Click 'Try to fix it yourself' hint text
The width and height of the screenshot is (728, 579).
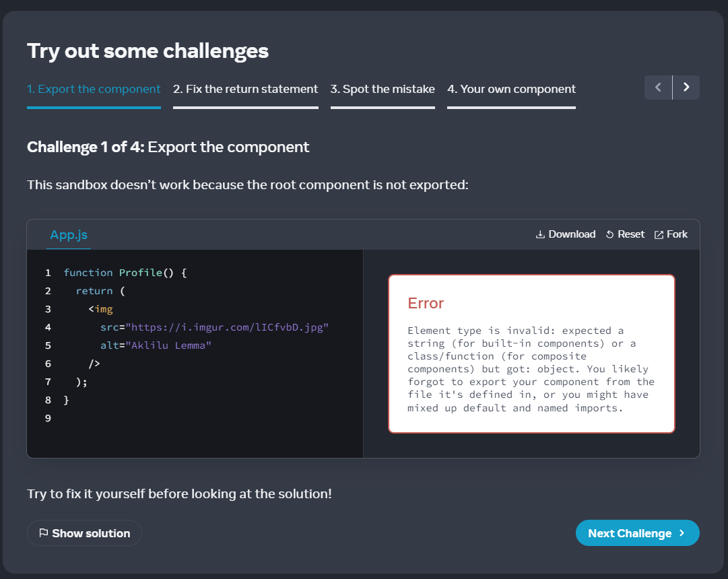(x=179, y=493)
